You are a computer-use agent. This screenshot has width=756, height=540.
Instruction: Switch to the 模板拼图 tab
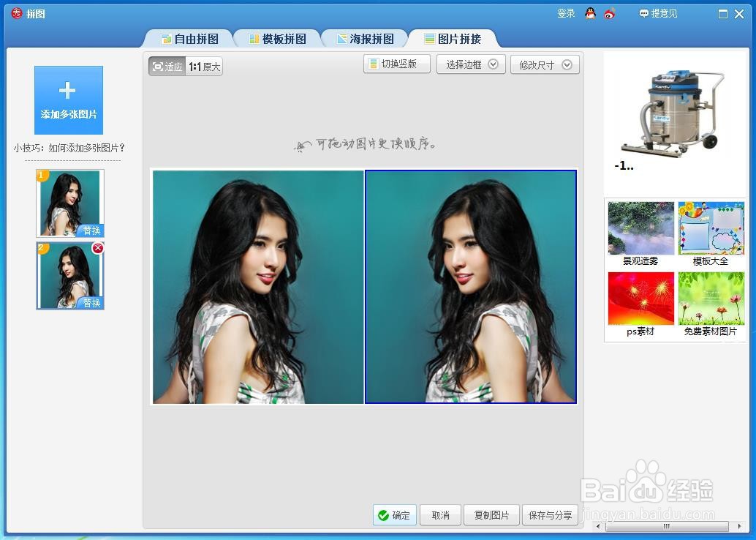[278, 39]
